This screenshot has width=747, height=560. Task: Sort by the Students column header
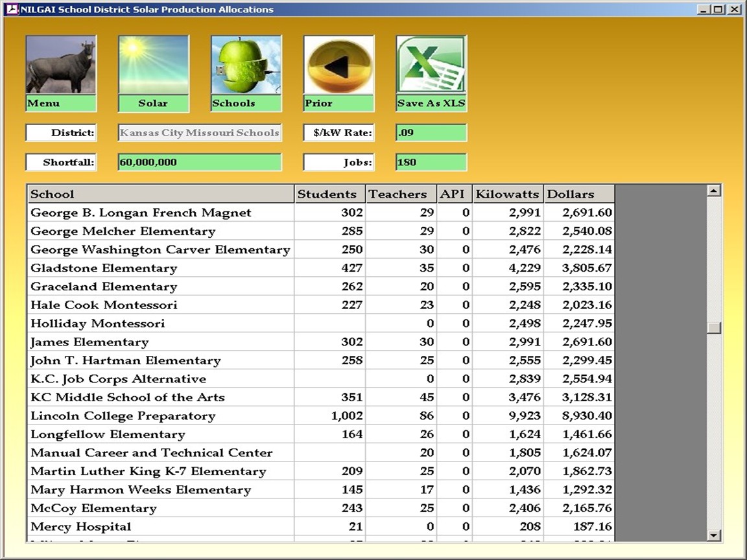click(330, 194)
